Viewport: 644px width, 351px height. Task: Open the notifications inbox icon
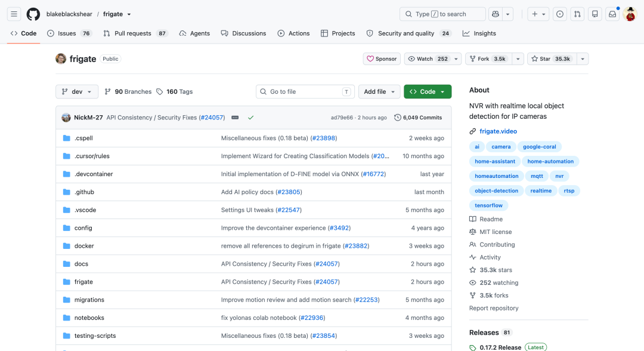pos(612,14)
